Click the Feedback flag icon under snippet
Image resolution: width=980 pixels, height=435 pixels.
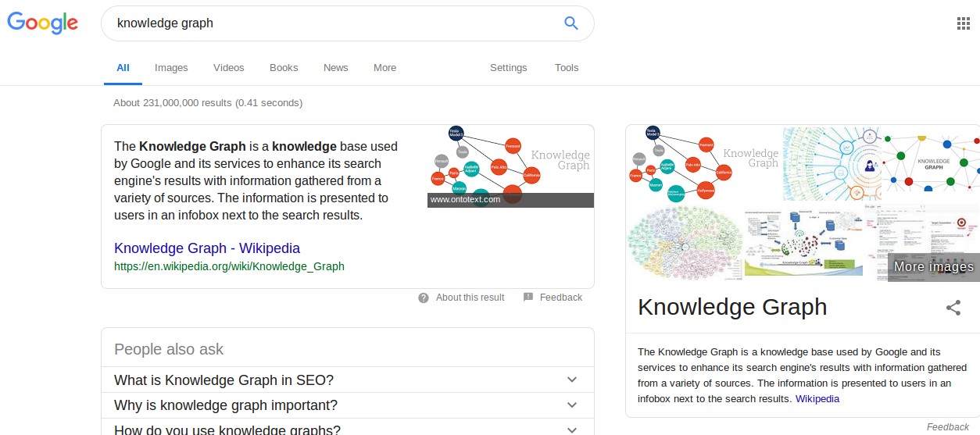coord(528,298)
